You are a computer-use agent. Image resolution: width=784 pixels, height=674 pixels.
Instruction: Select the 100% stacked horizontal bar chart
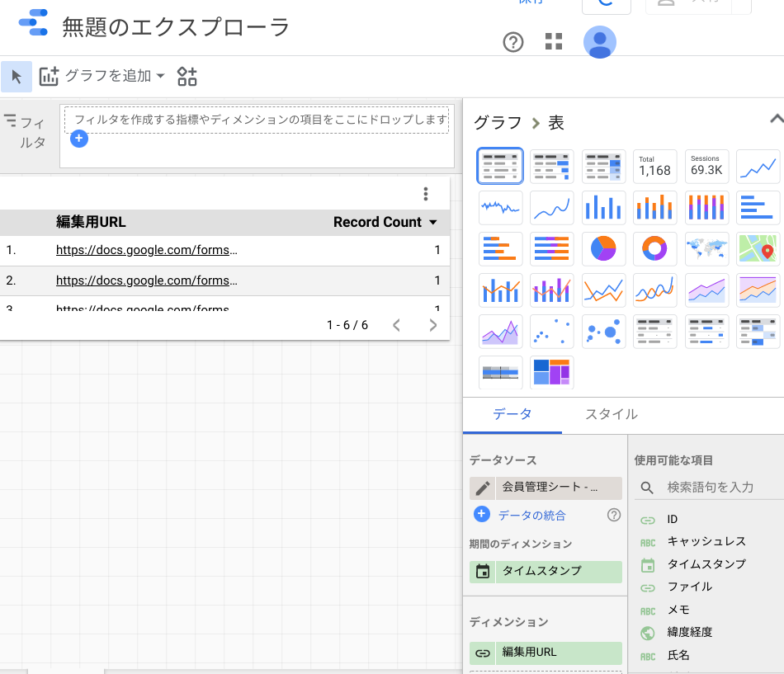pos(551,248)
